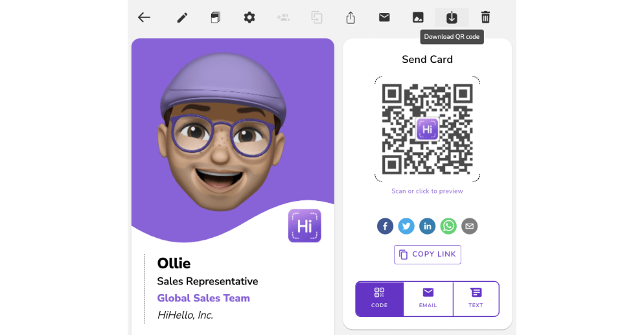The height and width of the screenshot is (335, 644).
Task: Click Ollie's avatar image on card
Action: pos(222,132)
